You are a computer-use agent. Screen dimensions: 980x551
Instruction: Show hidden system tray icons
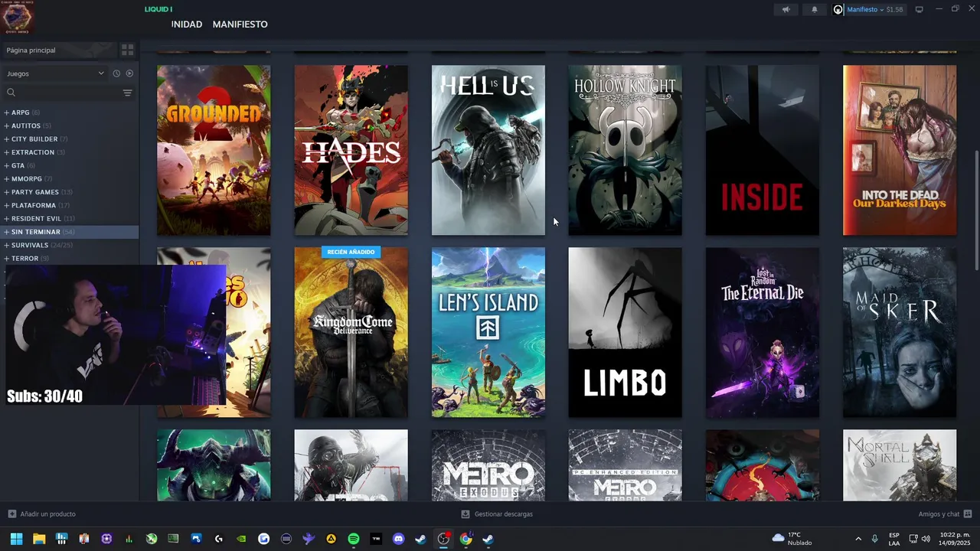pyautogui.click(x=858, y=539)
